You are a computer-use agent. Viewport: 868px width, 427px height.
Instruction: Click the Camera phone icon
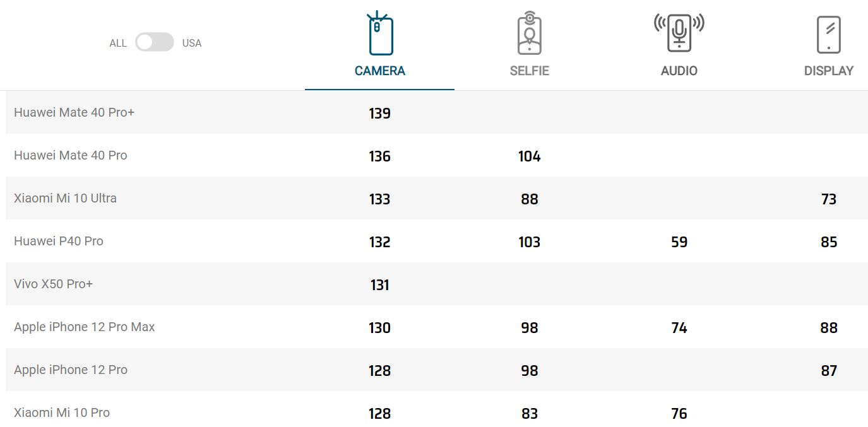pyautogui.click(x=380, y=34)
